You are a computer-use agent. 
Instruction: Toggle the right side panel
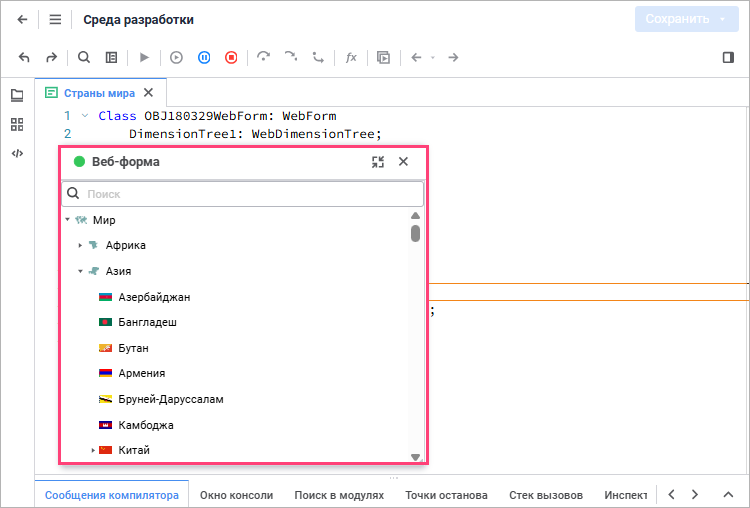[x=728, y=57]
